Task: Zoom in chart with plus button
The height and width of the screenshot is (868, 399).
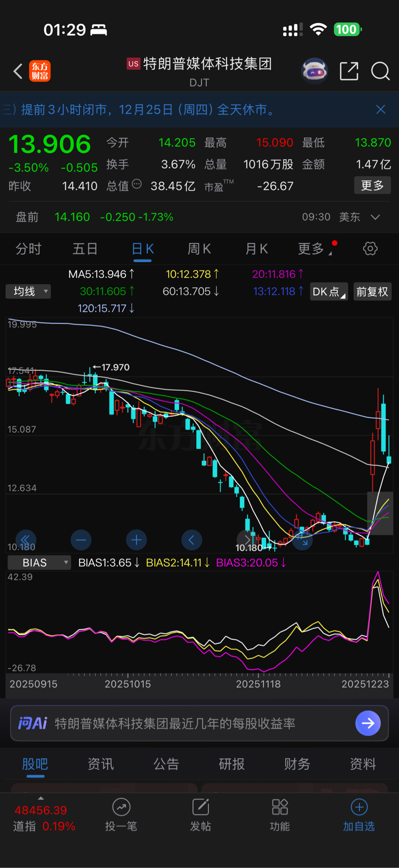Action: point(137,540)
